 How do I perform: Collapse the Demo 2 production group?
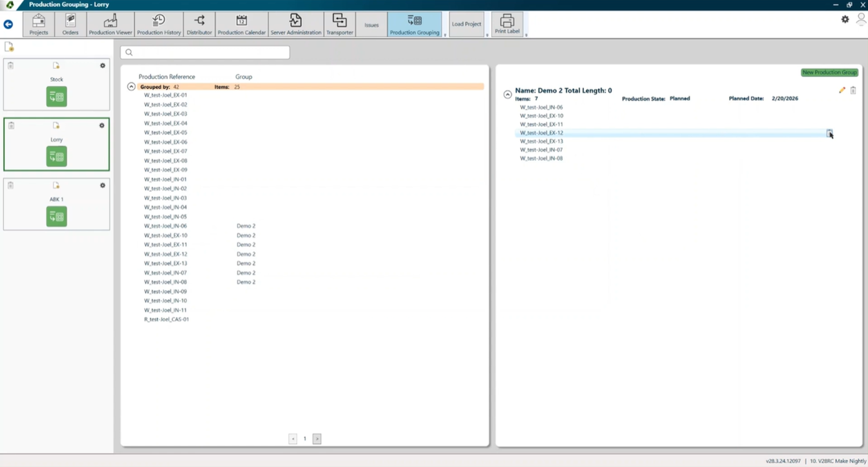(x=507, y=94)
